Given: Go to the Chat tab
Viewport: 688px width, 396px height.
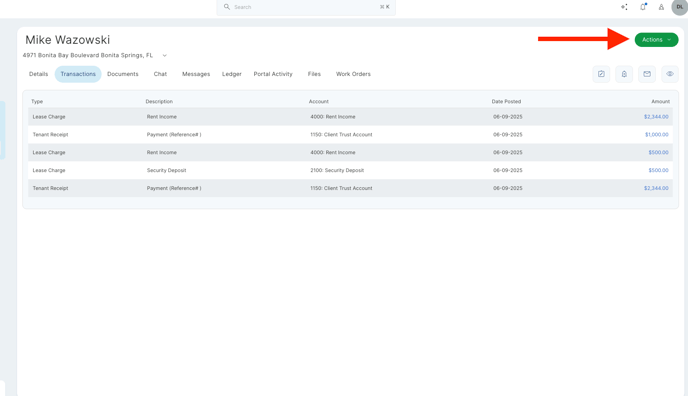Looking at the screenshot, I should point(160,74).
